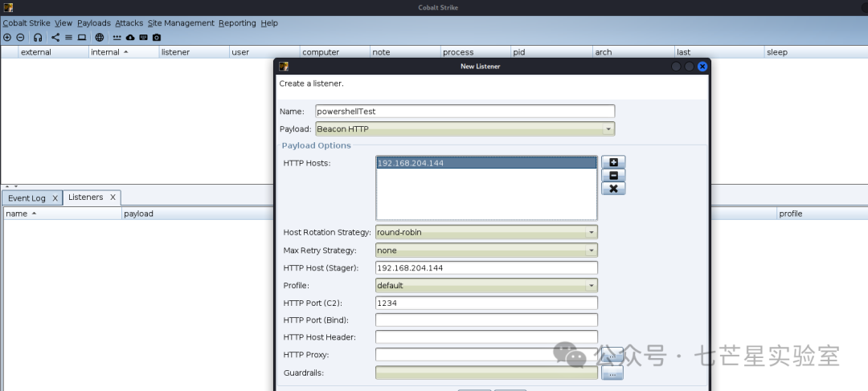
Task: Expand the Max Retry Strategy dropdown
Action: click(486, 250)
